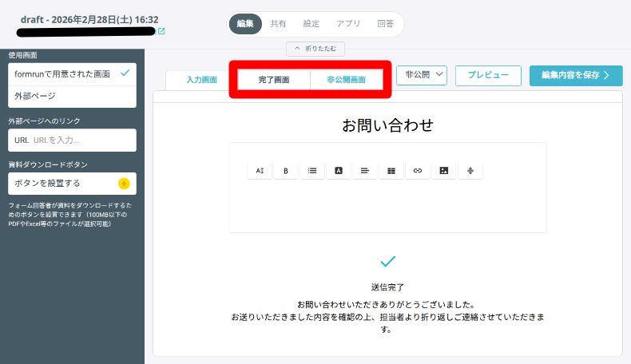Viewport: 631px width, 364px height.
Task: Click the URL input field
Action: tap(72, 140)
